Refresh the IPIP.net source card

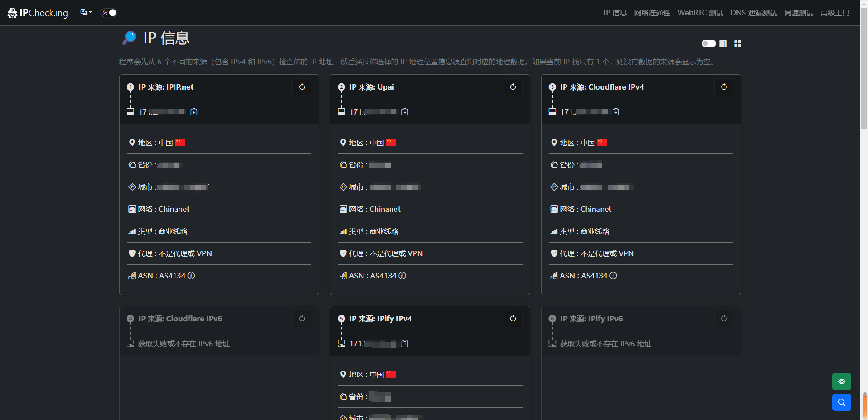302,87
